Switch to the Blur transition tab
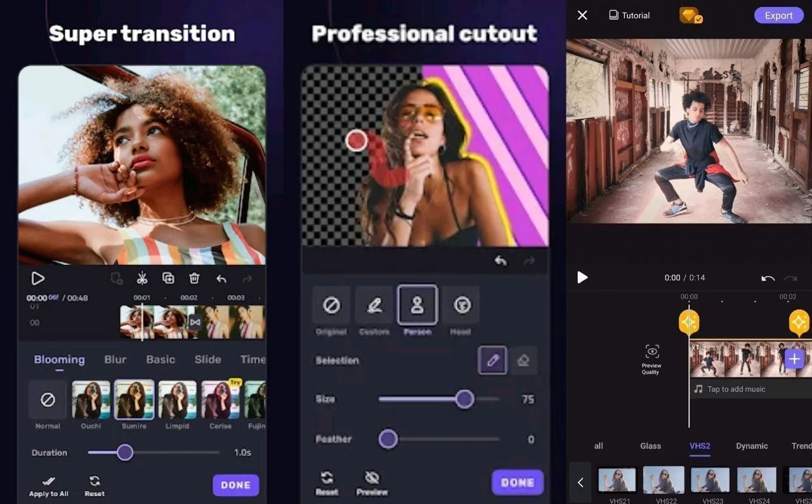Viewport: 812px width, 504px height. (115, 359)
